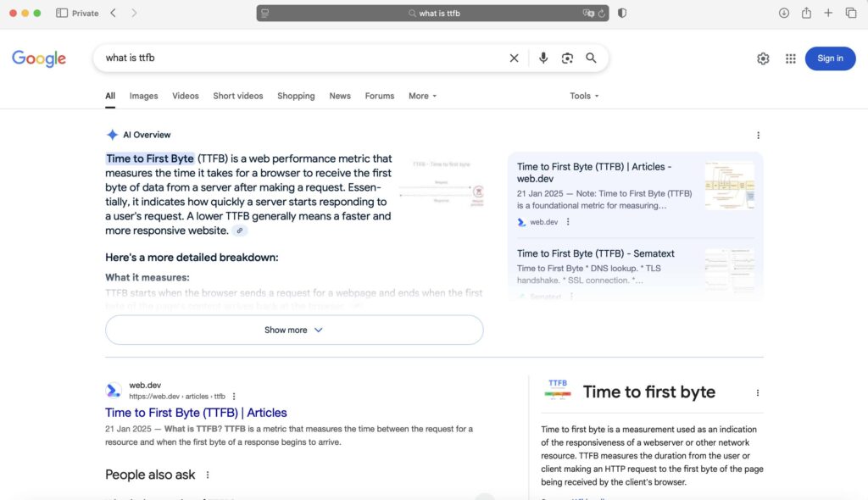
Task: Click the 'People also ask' heading
Action: [150, 475]
